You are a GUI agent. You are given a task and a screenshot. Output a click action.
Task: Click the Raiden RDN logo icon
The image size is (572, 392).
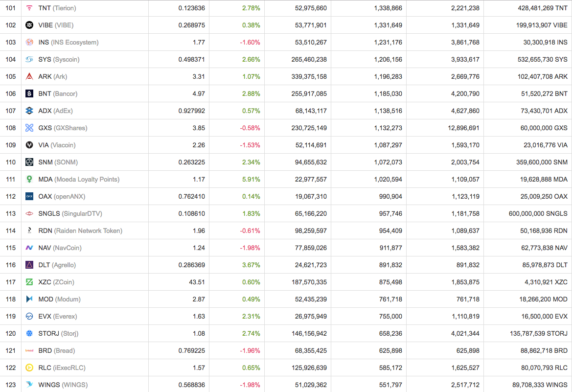(x=29, y=231)
